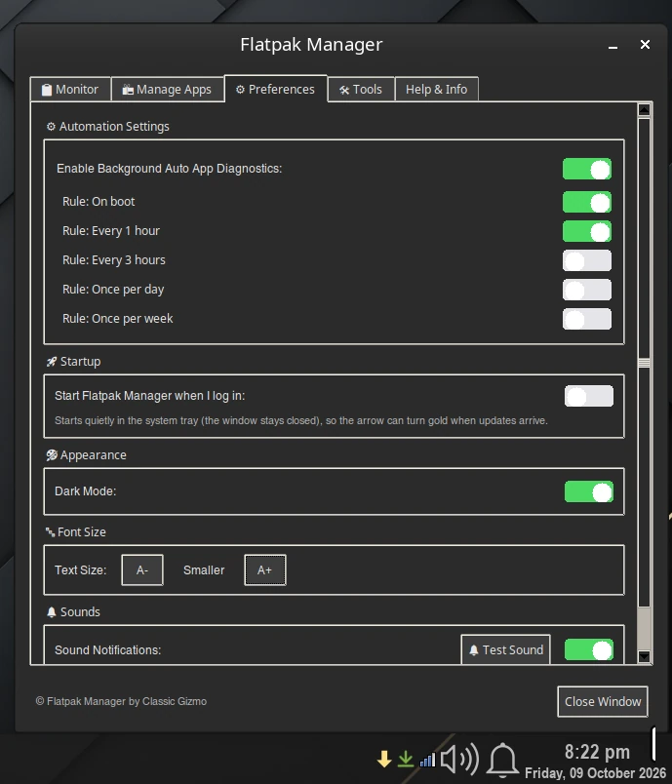672x784 pixels.
Task: Click the Flatpak Manager by Classic Gizmo text
Action: (x=121, y=701)
